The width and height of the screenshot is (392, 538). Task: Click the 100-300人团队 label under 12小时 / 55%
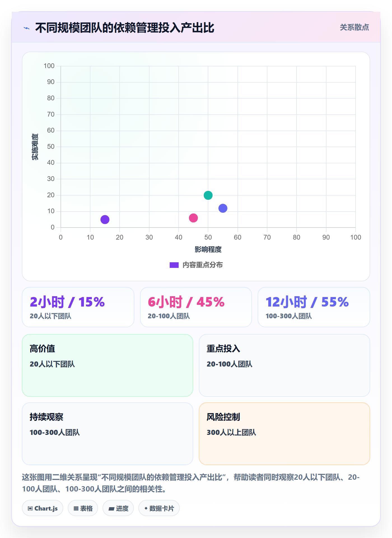pyautogui.click(x=289, y=316)
